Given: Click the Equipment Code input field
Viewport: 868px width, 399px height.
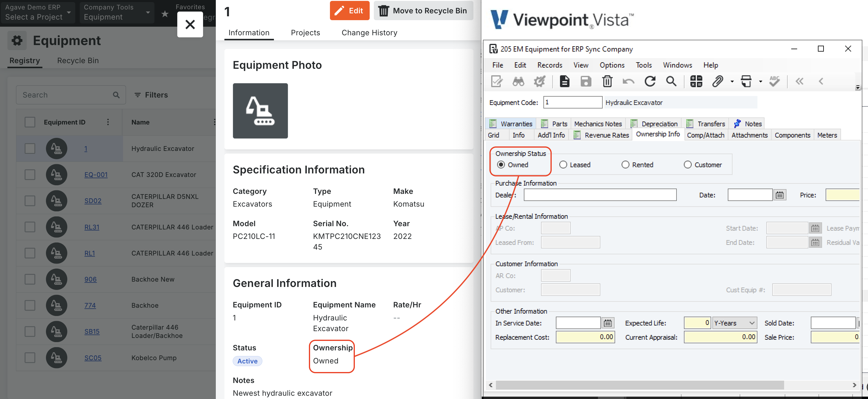Looking at the screenshot, I should click(572, 103).
